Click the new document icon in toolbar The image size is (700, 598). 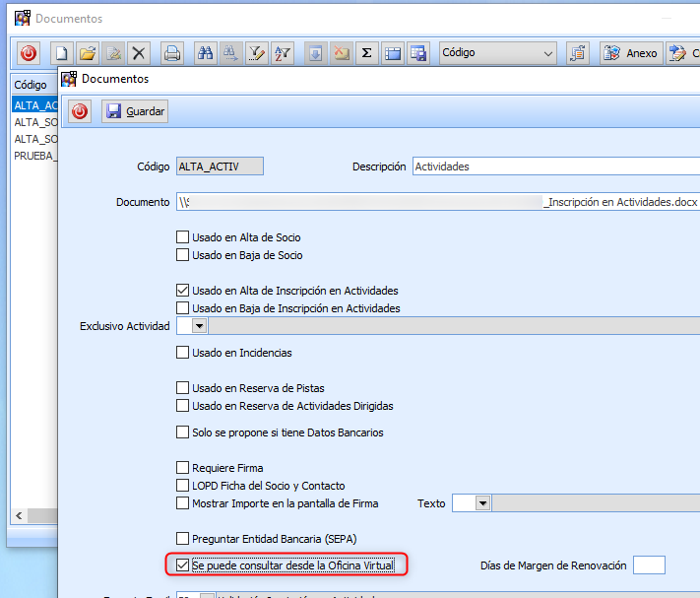[x=62, y=53]
